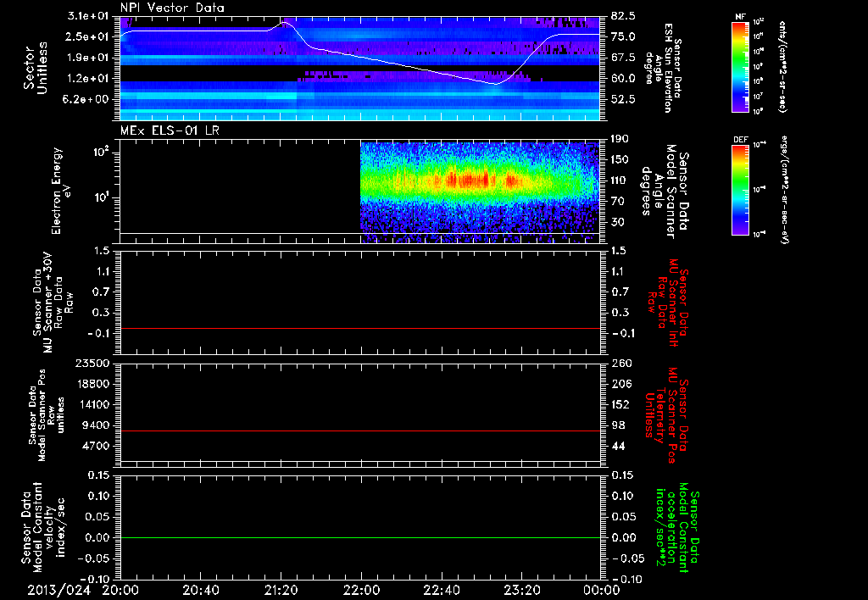The image size is (868, 600).
Task: Click the NF color scale bar
Action: (x=738, y=67)
